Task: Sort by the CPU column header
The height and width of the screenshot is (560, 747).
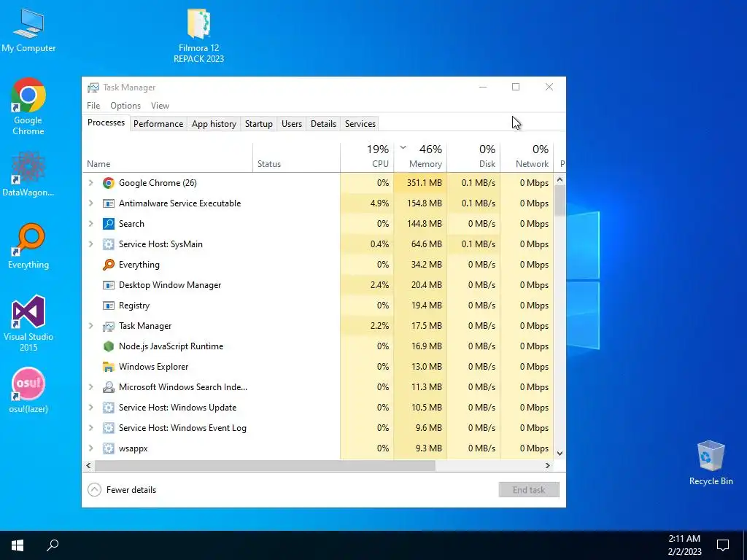Action: click(x=367, y=157)
